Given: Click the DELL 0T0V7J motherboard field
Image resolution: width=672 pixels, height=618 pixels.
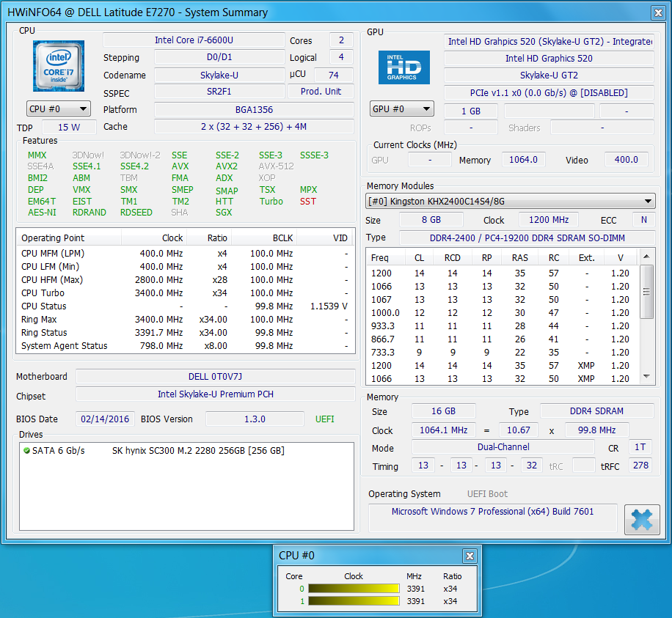Looking at the screenshot, I should 215,377.
